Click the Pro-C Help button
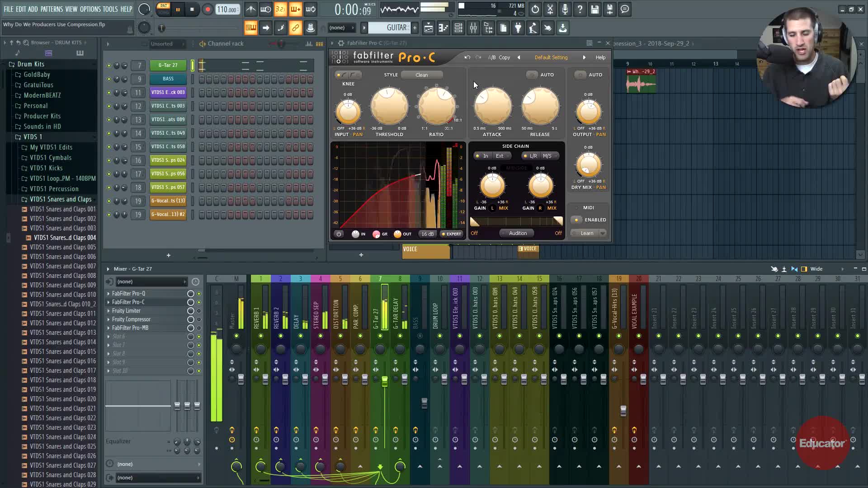Image resolution: width=868 pixels, height=488 pixels. point(600,57)
